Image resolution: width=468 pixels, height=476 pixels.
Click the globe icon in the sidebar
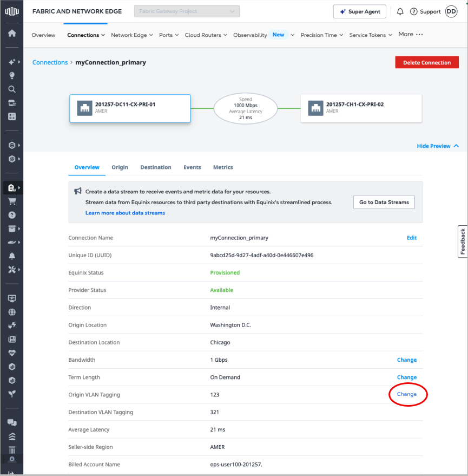click(x=12, y=312)
